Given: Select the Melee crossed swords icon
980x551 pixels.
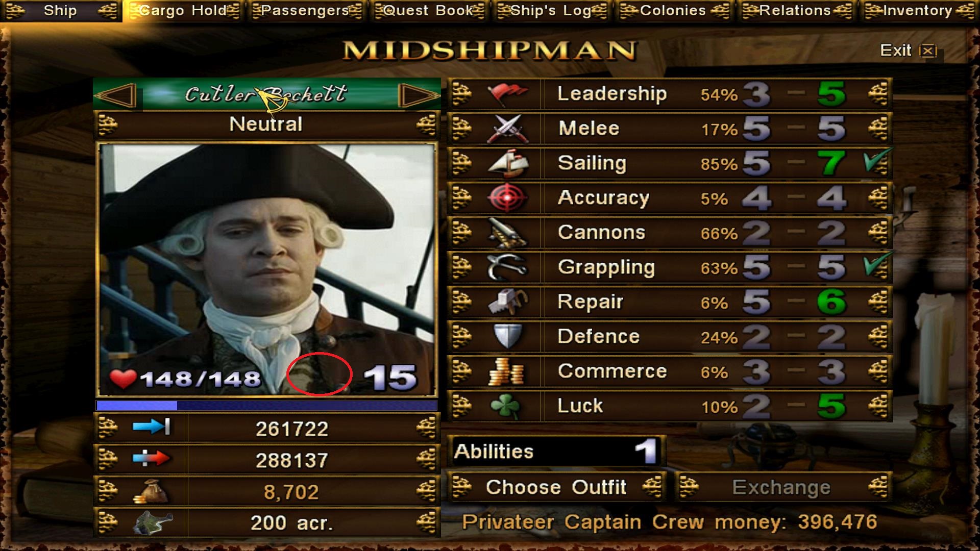Looking at the screenshot, I should point(507,129).
